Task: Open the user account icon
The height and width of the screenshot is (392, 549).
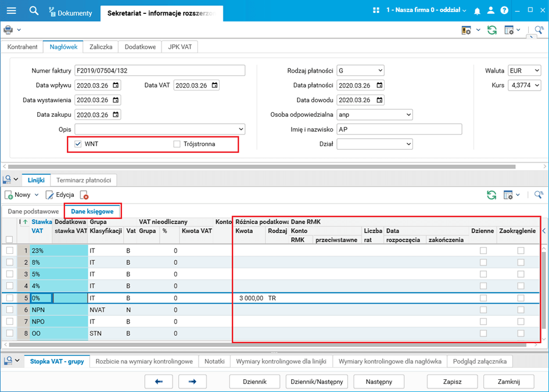Action: pyautogui.click(x=490, y=11)
